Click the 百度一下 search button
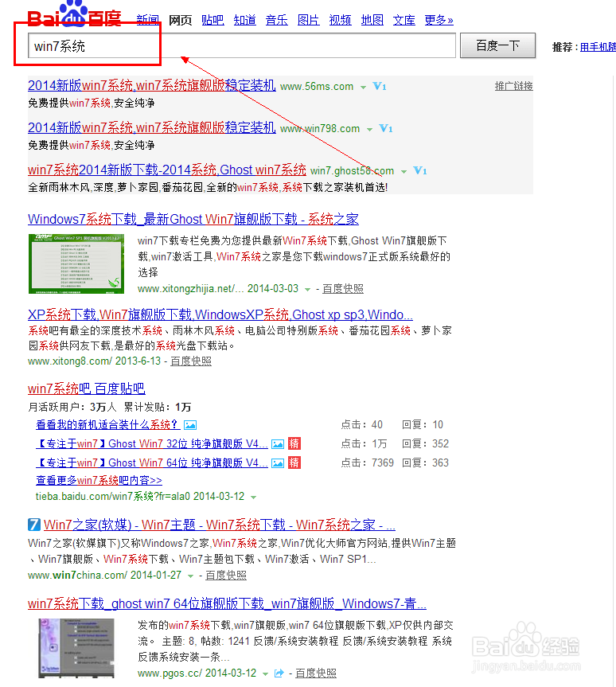The width and height of the screenshot is (616, 687). pyautogui.click(x=497, y=45)
